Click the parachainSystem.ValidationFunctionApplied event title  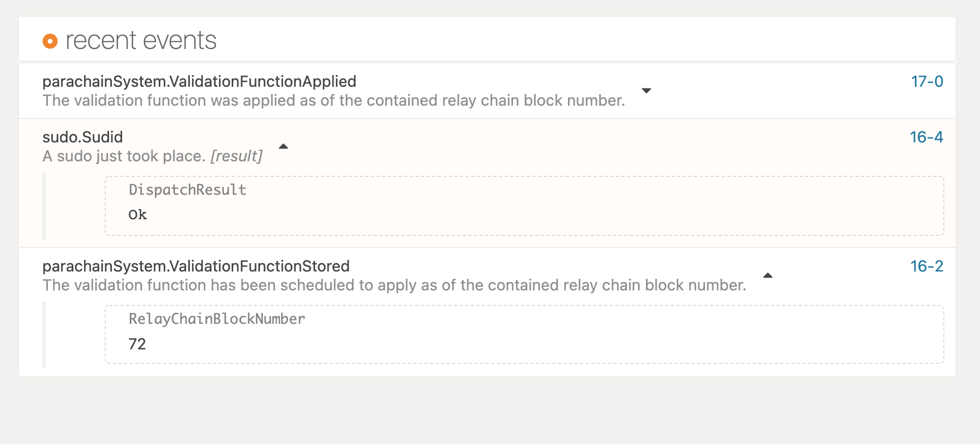pos(199,82)
